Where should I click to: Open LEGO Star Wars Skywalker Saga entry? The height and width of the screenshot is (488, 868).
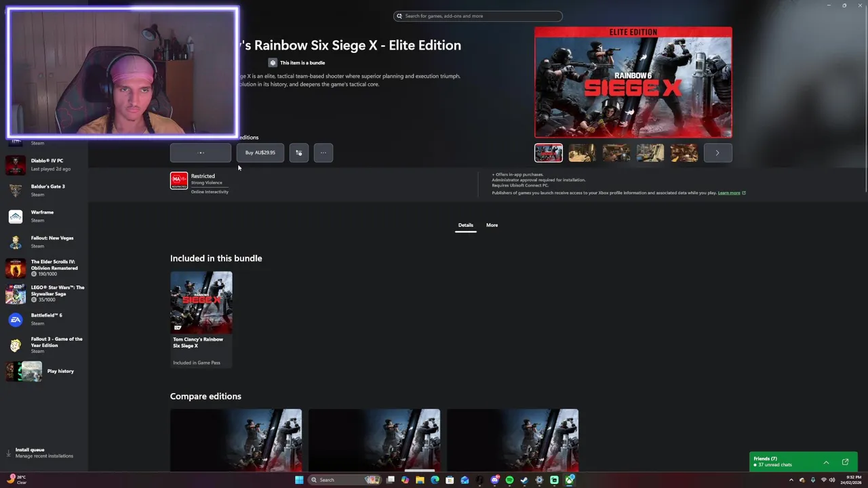(x=44, y=293)
